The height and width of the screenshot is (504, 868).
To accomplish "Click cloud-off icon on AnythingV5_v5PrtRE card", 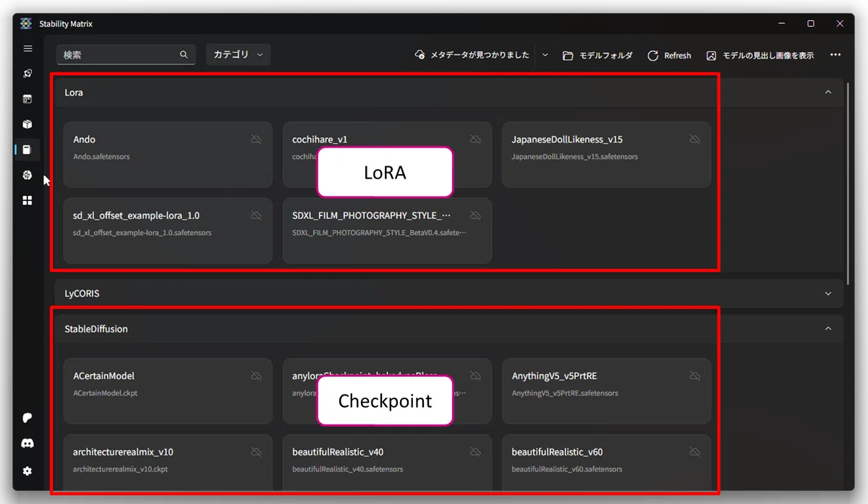I will [694, 376].
